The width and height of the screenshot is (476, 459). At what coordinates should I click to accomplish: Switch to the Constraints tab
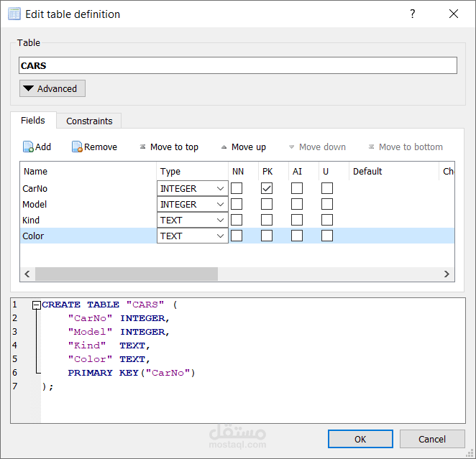coord(89,121)
